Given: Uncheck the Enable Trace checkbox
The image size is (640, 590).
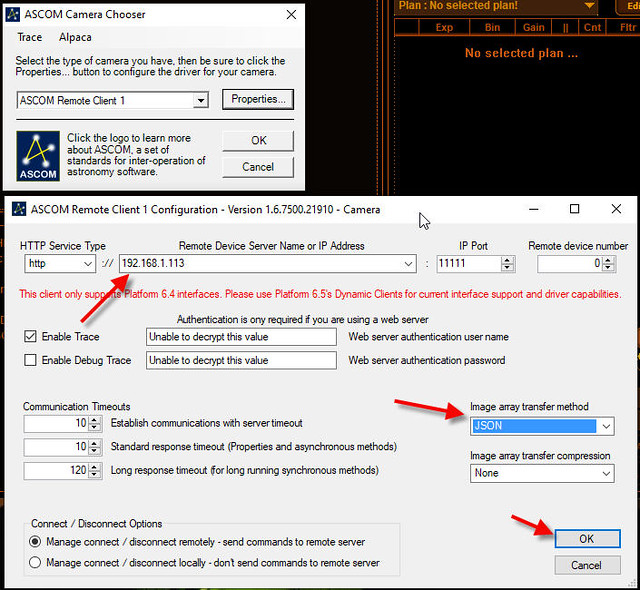Looking at the screenshot, I should [29, 337].
